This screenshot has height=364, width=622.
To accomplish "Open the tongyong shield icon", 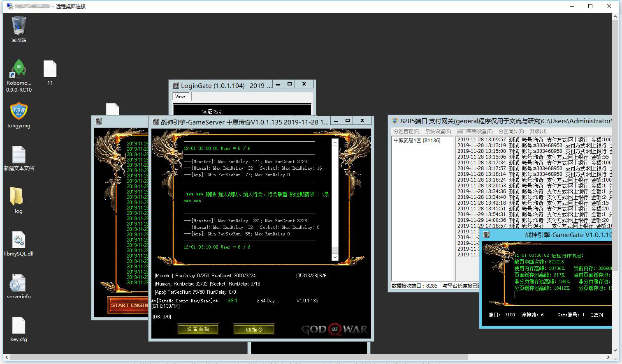I will click(x=19, y=111).
